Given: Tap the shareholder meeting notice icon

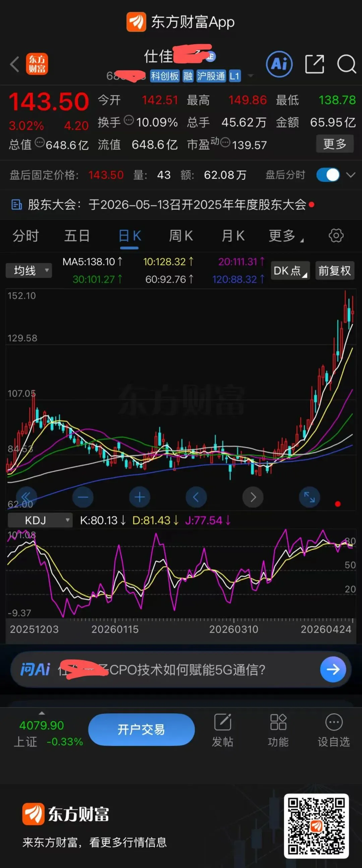Looking at the screenshot, I should 16,205.
